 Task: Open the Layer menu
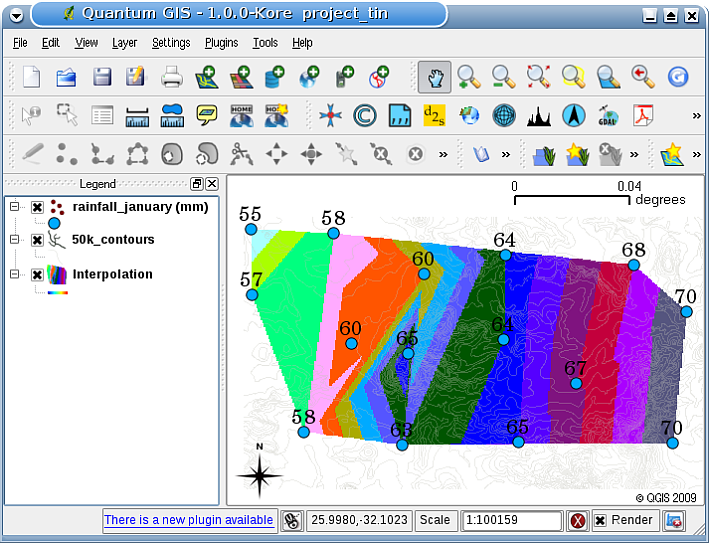tap(124, 43)
